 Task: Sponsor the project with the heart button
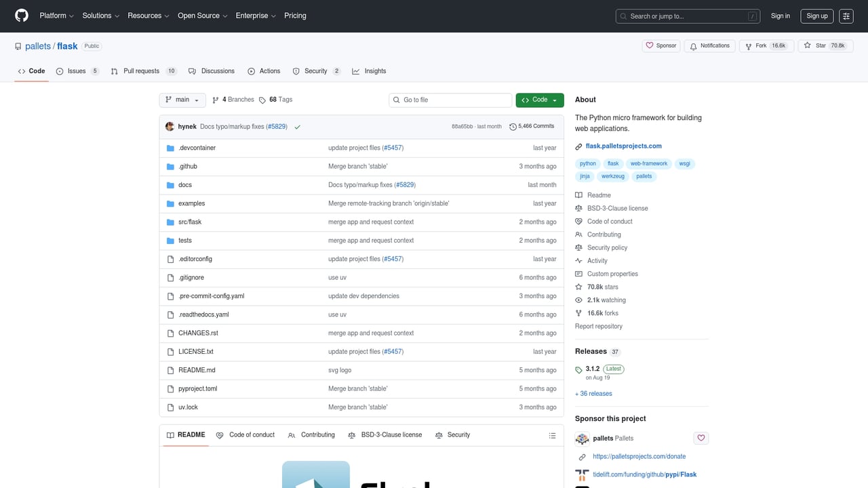(660, 45)
